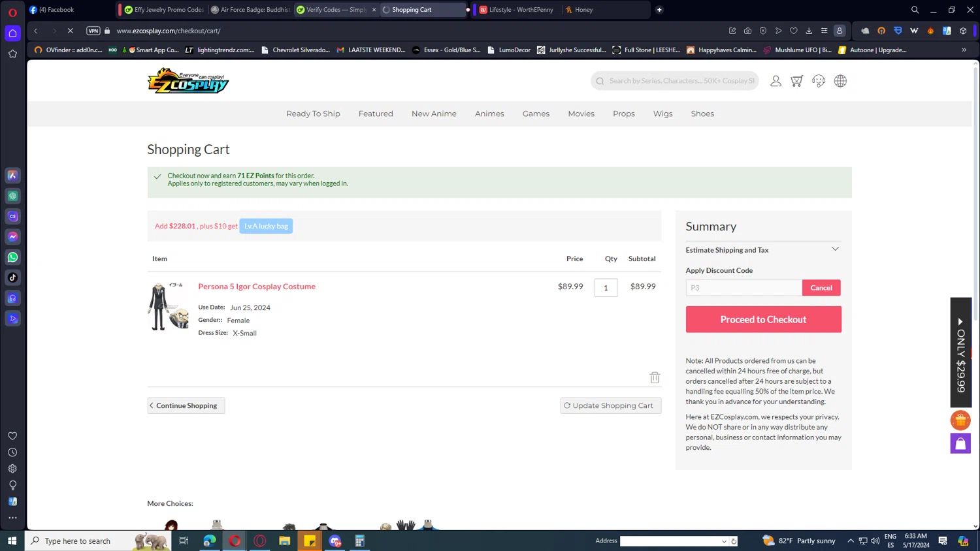
Task: Open the Props menu
Action: click(x=624, y=114)
